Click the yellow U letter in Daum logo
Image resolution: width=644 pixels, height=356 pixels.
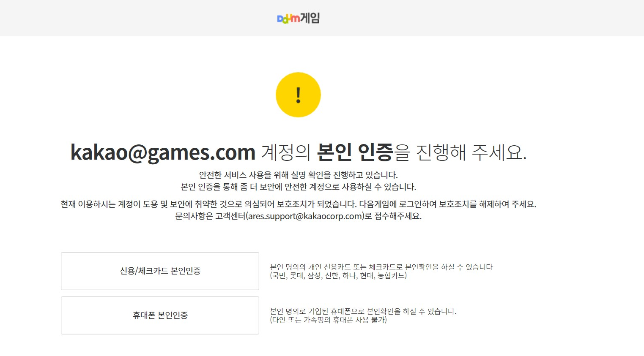point(290,17)
